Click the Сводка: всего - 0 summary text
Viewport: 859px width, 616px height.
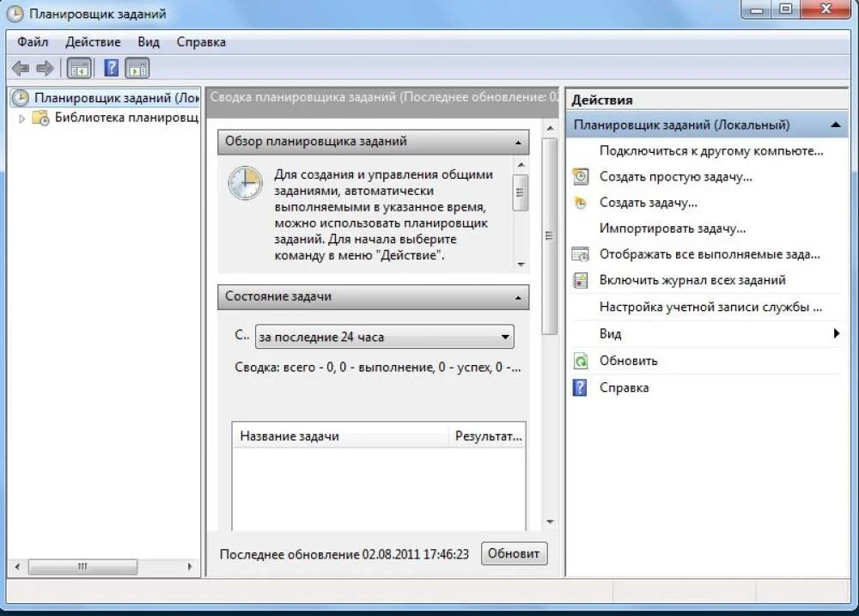(x=377, y=367)
